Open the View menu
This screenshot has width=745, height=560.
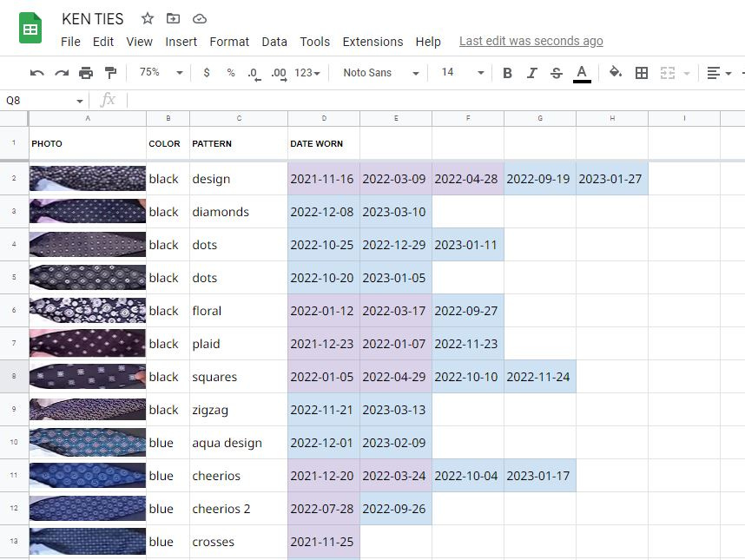[x=139, y=42]
